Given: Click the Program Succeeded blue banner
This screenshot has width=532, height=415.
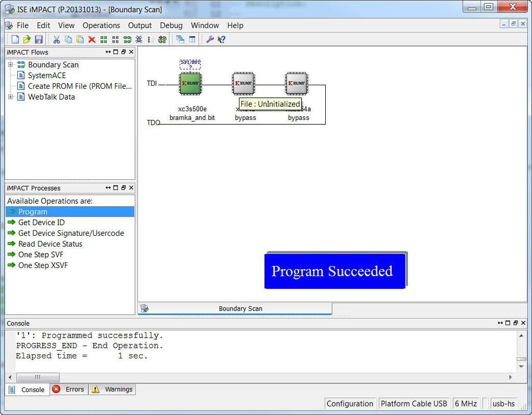Looking at the screenshot, I should pyautogui.click(x=335, y=271).
